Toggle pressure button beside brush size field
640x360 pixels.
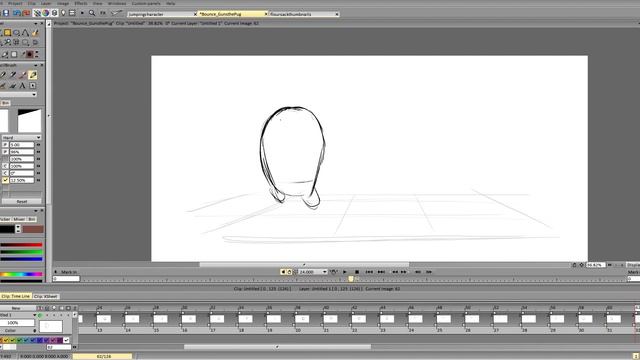coord(5,144)
